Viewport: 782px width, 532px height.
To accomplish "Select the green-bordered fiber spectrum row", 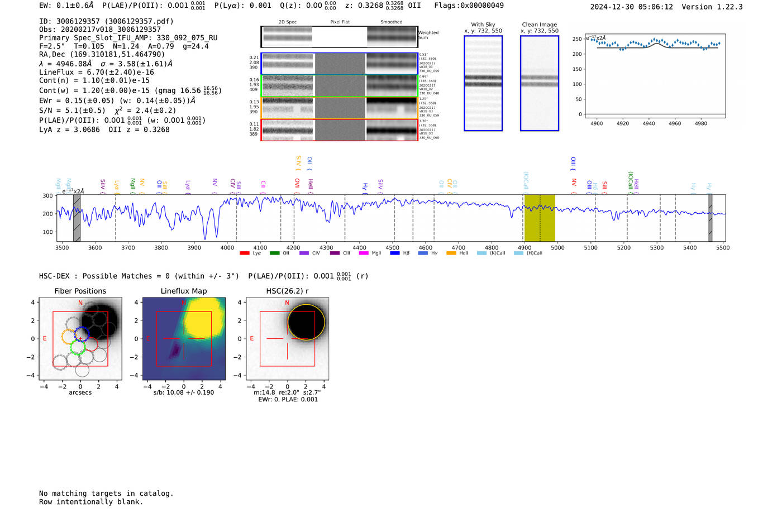I will pyautogui.click(x=339, y=86).
